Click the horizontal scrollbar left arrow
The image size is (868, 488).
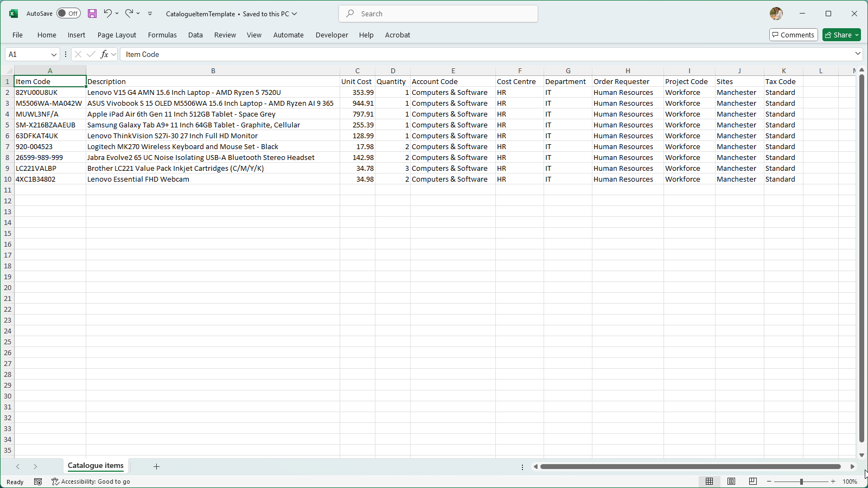(x=535, y=466)
